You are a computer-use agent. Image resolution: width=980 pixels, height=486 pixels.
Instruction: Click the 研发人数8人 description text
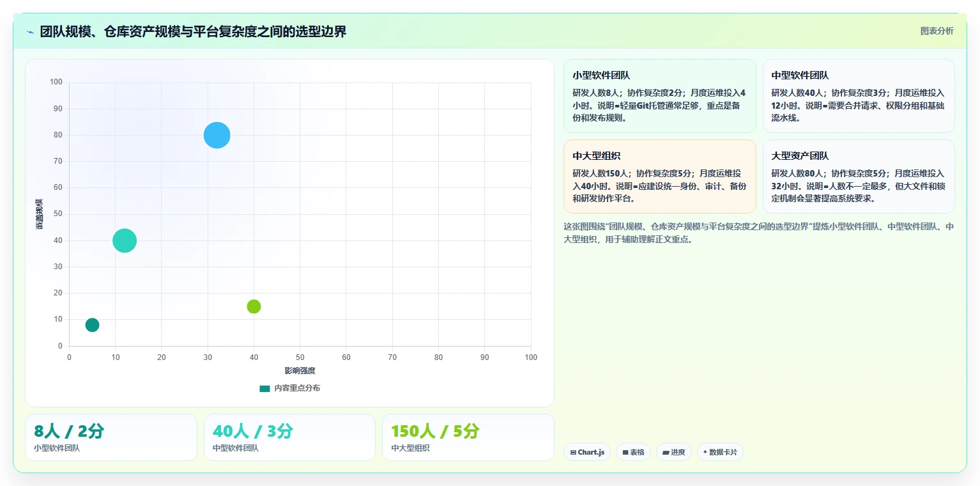659,106
